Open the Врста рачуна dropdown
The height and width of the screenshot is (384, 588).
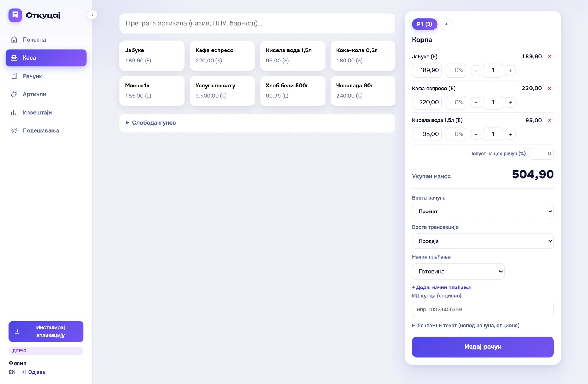tap(483, 211)
